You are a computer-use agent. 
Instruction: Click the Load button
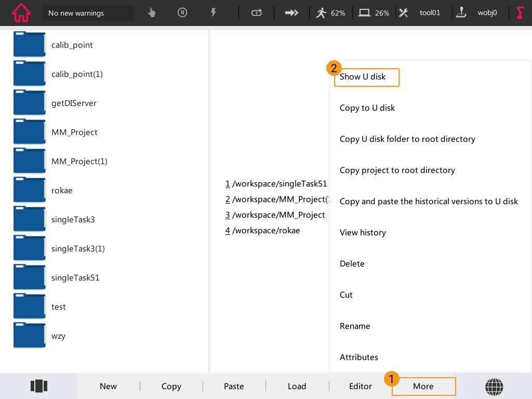[x=297, y=386]
